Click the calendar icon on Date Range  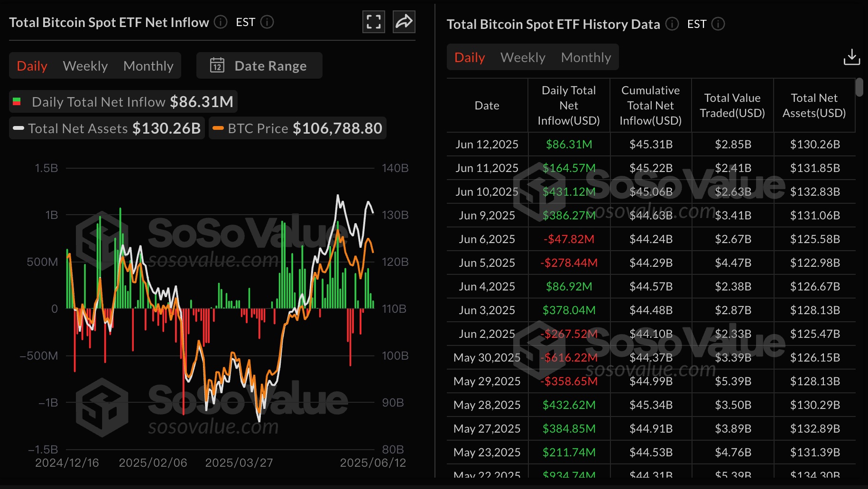click(x=217, y=65)
